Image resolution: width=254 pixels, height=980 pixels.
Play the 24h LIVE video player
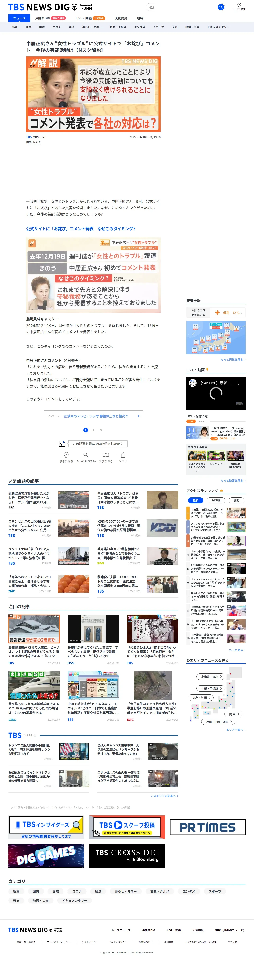[x=216, y=393]
